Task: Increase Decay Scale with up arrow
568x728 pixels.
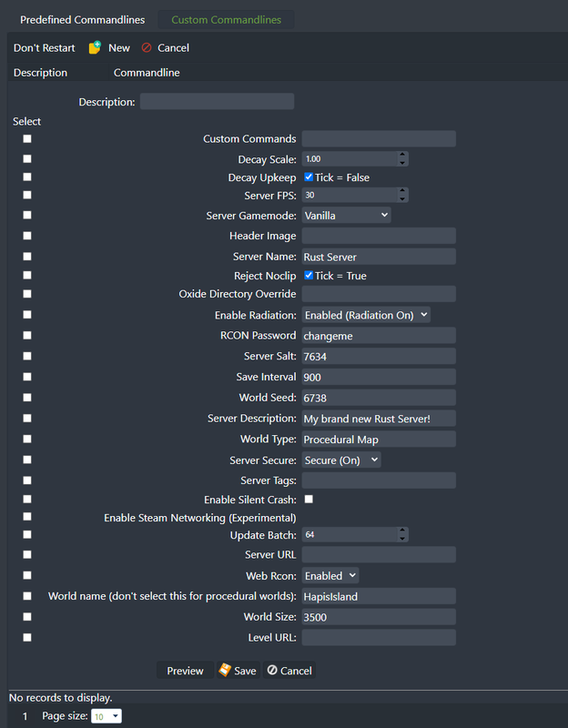Action: click(x=402, y=155)
